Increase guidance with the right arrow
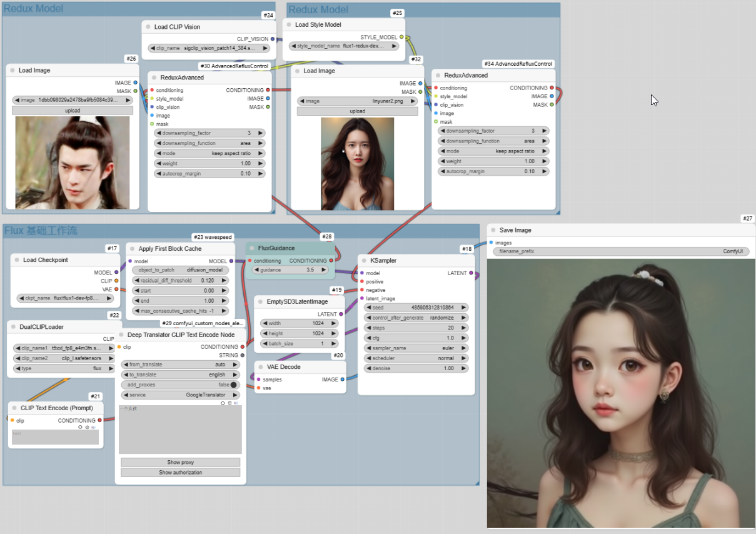 323,270
